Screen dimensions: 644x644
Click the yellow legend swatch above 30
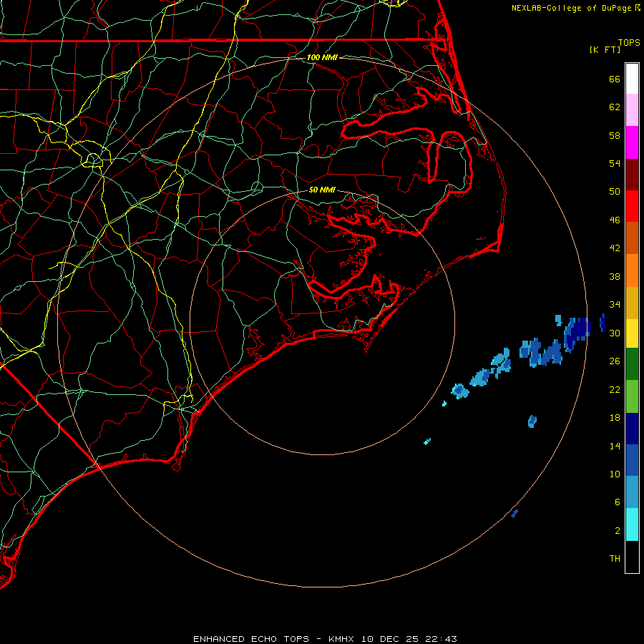pos(632,333)
